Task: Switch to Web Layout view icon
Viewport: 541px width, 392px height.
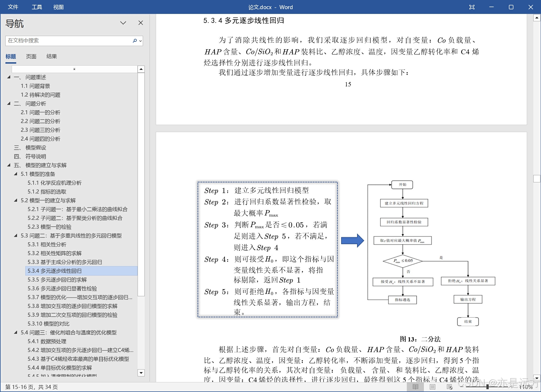Action: pos(449,387)
